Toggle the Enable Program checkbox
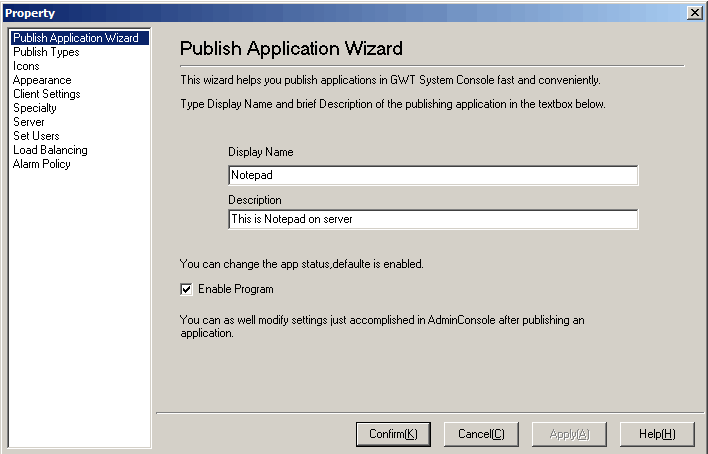The width and height of the screenshot is (708, 454). 186,289
